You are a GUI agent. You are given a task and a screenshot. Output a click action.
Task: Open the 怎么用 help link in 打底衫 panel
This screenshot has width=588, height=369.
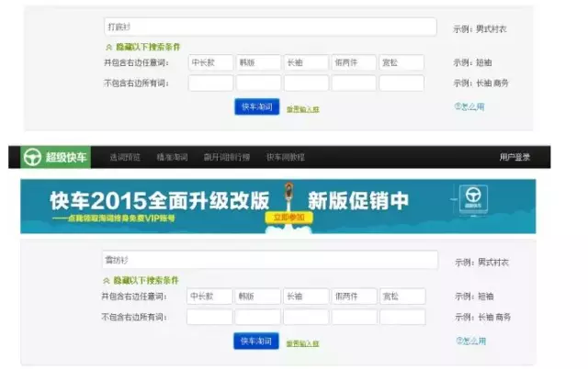469,106
